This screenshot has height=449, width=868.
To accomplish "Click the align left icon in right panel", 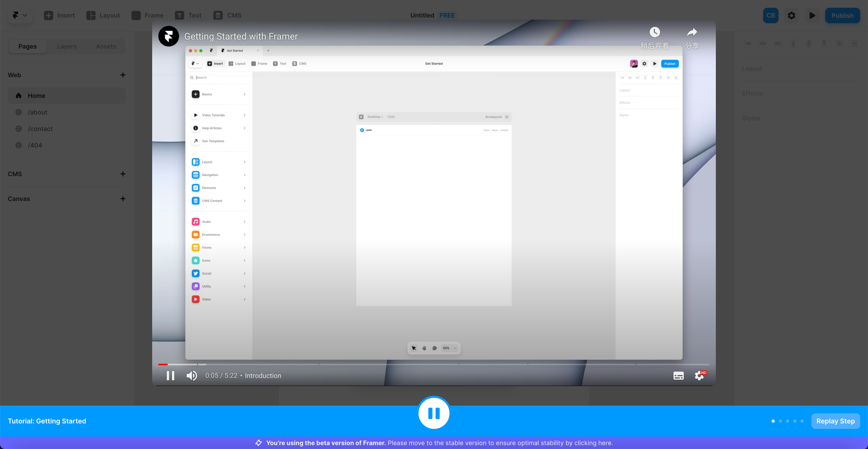I will point(748,43).
